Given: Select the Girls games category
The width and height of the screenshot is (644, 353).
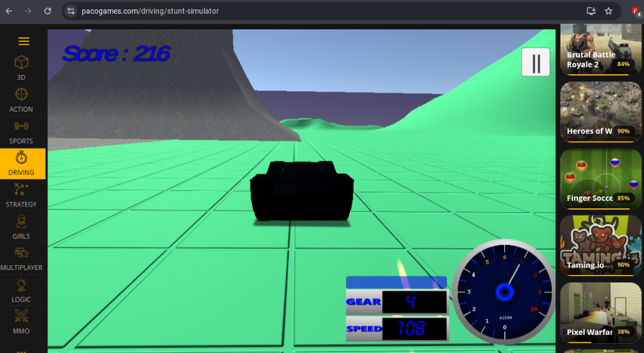Looking at the screenshot, I should coord(21,221).
